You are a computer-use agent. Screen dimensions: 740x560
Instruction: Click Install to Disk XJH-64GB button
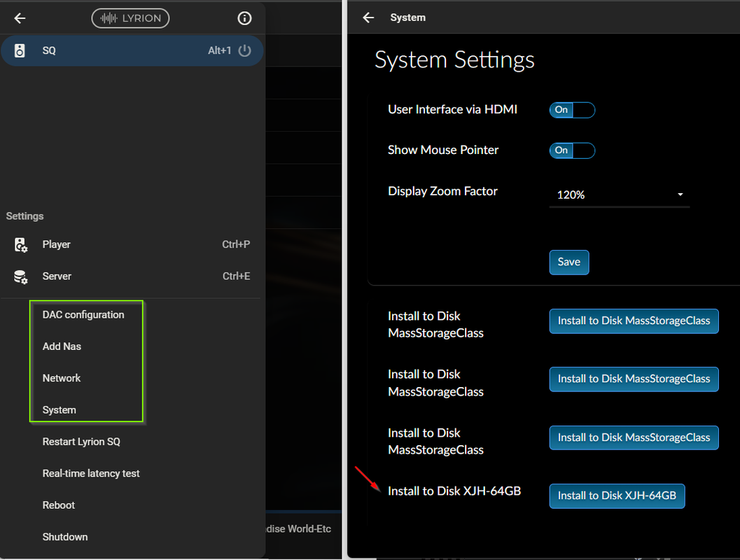click(617, 496)
